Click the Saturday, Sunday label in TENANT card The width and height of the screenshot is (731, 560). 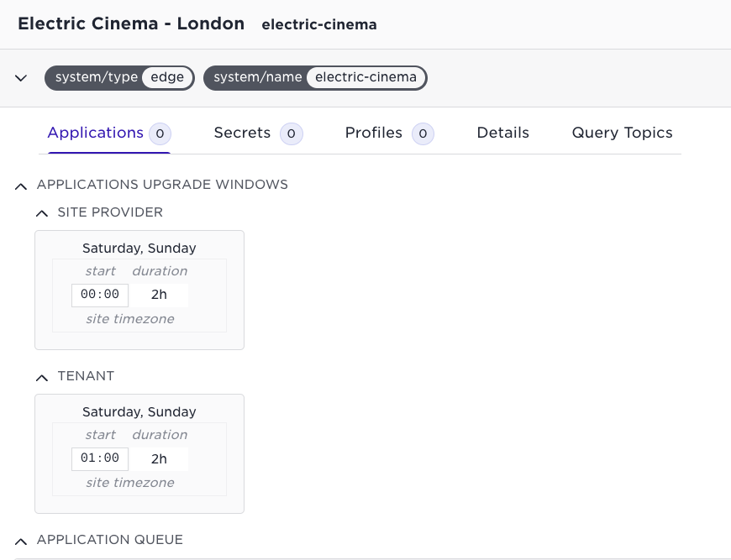coord(139,411)
